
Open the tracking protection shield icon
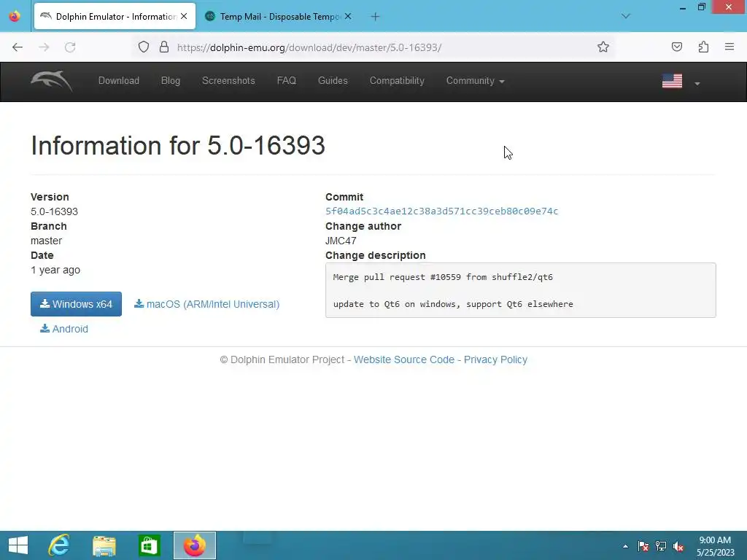point(144,47)
